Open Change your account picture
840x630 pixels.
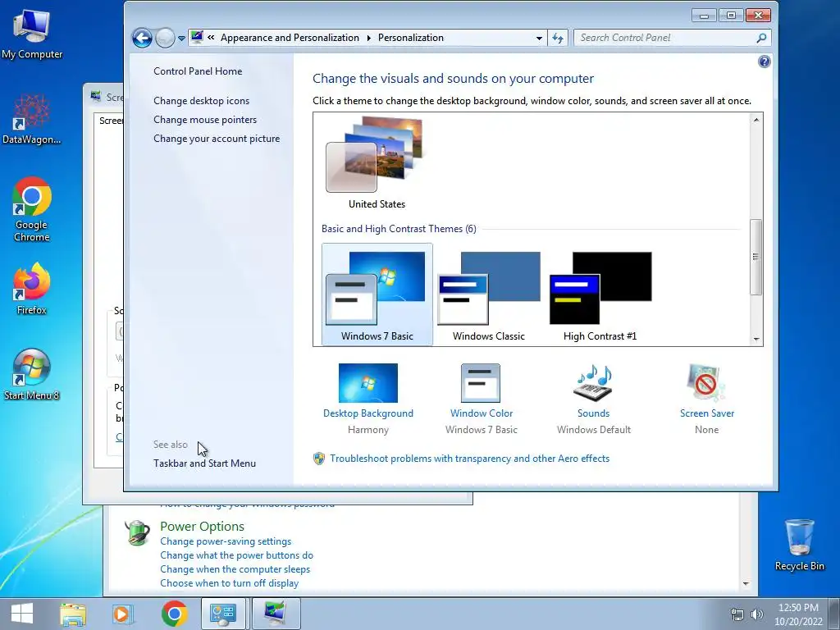click(217, 138)
